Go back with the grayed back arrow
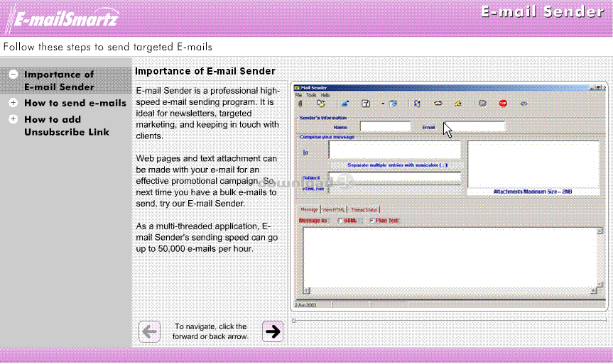Viewport: 613px width, 364px height. [149, 331]
